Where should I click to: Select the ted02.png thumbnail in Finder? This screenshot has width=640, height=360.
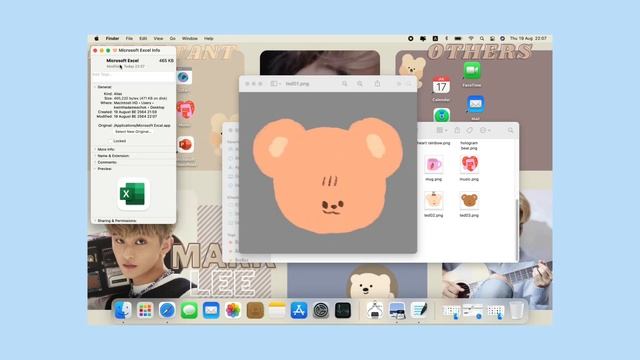pos(433,200)
